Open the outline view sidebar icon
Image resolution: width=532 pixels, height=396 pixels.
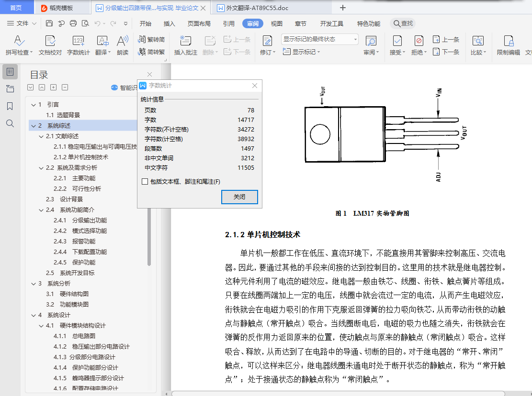[10, 72]
